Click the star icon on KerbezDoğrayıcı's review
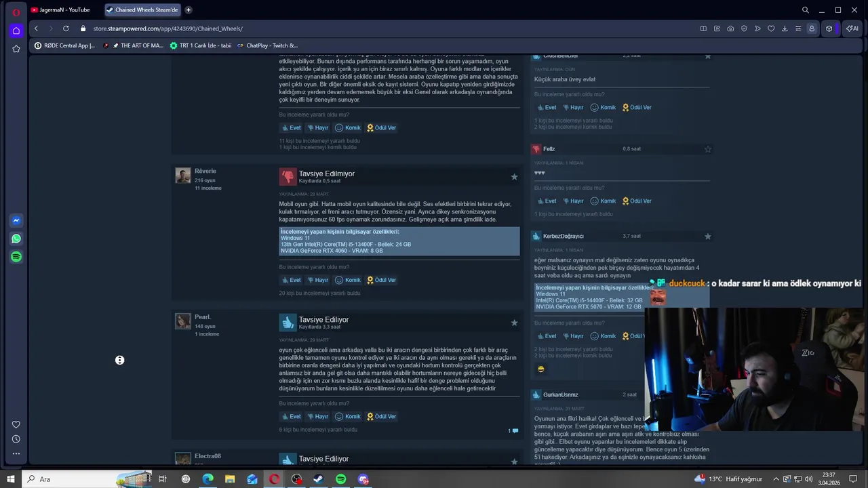Image resolution: width=868 pixels, height=488 pixels. click(708, 237)
